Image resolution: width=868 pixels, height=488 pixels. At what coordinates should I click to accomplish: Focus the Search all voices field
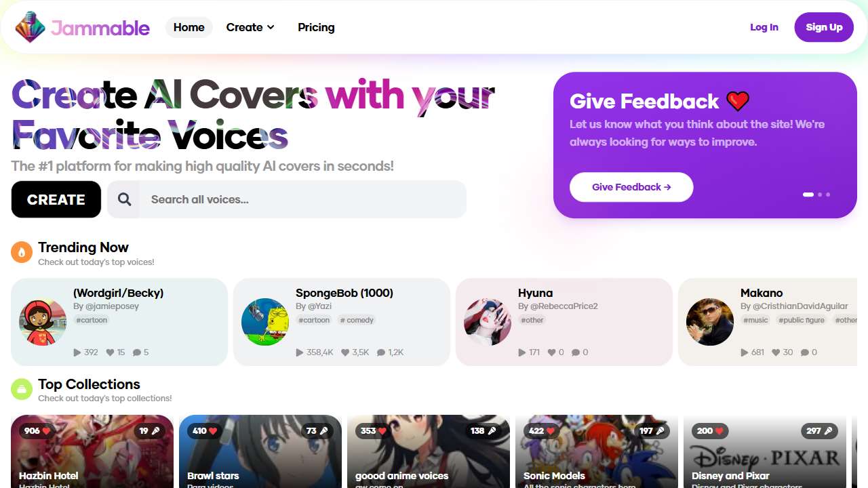287,199
